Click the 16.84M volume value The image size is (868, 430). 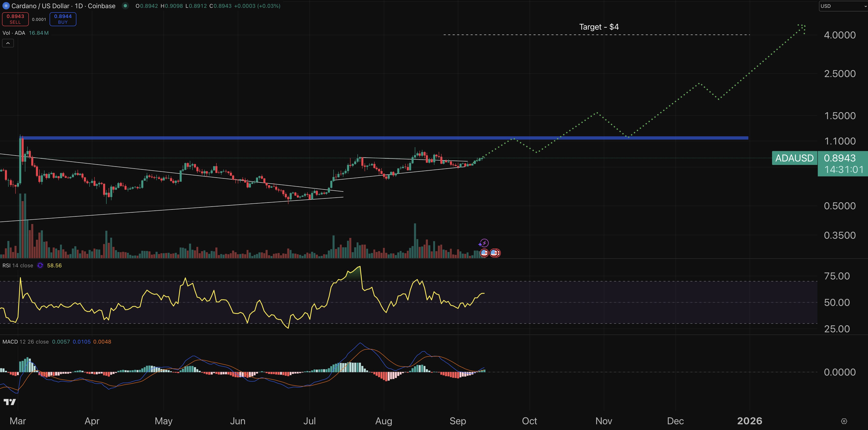click(39, 33)
